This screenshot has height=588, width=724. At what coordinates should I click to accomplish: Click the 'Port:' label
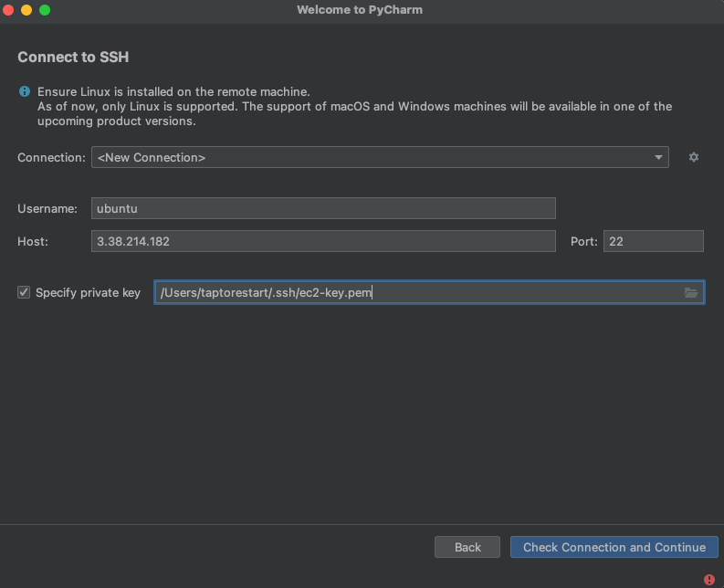click(x=584, y=242)
